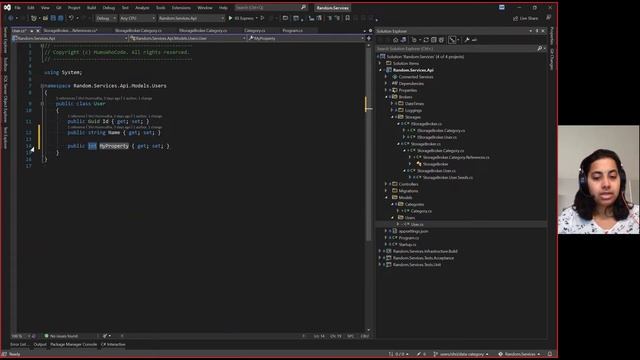Expand the Migrations folder
This screenshot has width=640, height=360.
point(386,191)
